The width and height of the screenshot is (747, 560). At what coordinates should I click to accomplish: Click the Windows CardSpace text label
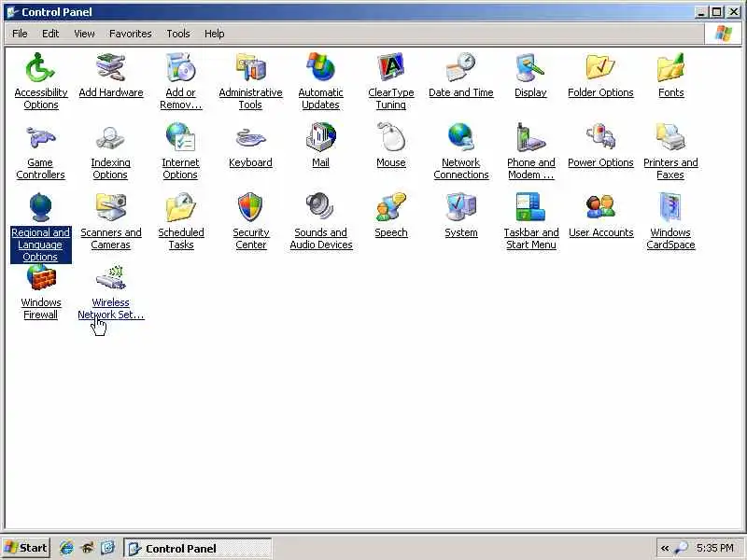pyautogui.click(x=670, y=239)
